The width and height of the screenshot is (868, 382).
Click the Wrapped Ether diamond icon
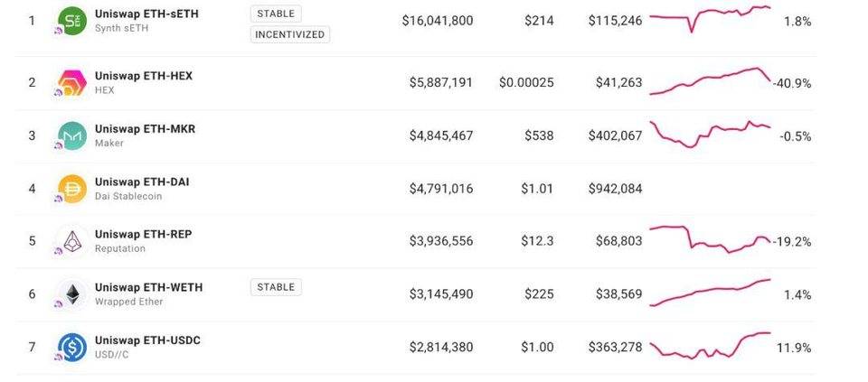pyautogui.click(x=72, y=294)
